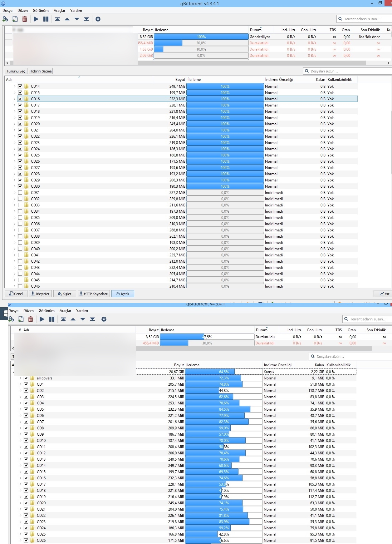Uncheck the all covers checkbox
392x544 pixels.
point(26,378)
